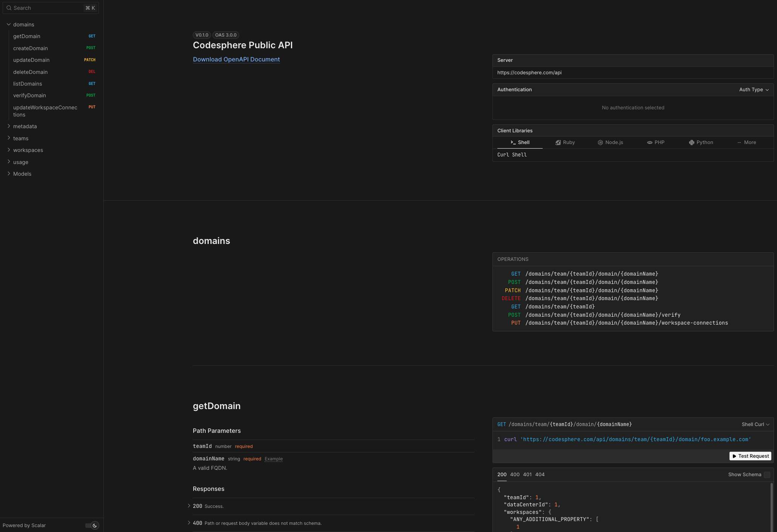The height and width of the screenshot is (532, 777).
Task: Select the Node.js client library icon
Action: click(600, 143)
